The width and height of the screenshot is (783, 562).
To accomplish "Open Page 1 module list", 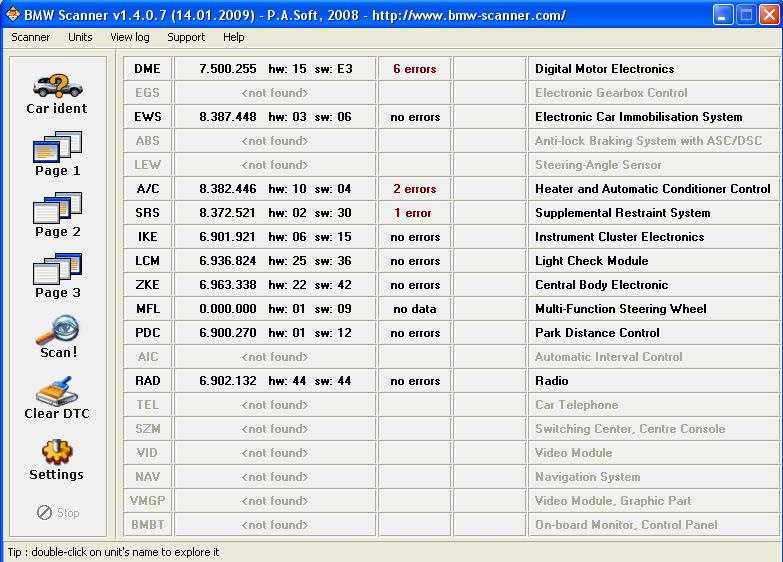I will pyautogui.click(x=57, y=147).
